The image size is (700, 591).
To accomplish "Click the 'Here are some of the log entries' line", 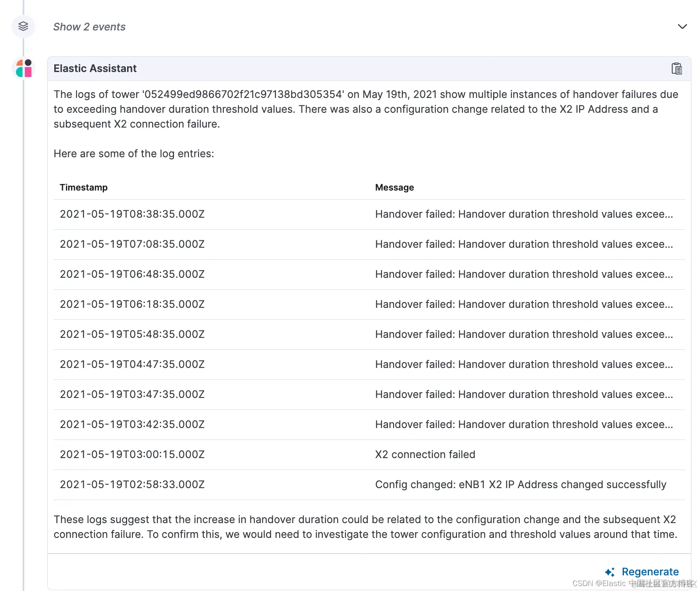I will (134, 154).
